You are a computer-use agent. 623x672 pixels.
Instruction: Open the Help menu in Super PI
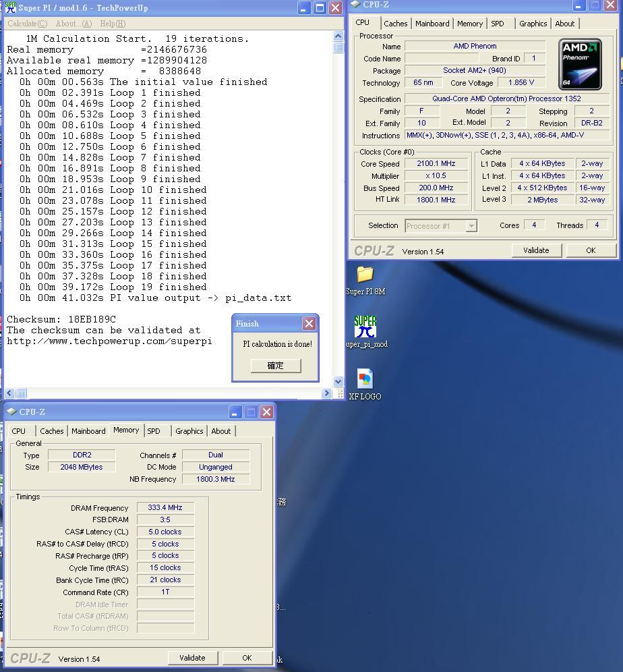click(113, 24)
